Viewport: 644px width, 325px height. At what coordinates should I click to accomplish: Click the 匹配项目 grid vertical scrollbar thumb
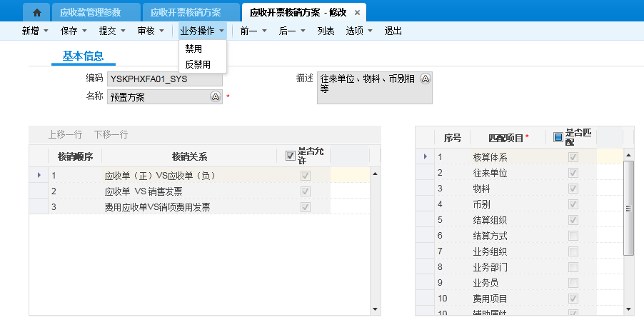628,207
